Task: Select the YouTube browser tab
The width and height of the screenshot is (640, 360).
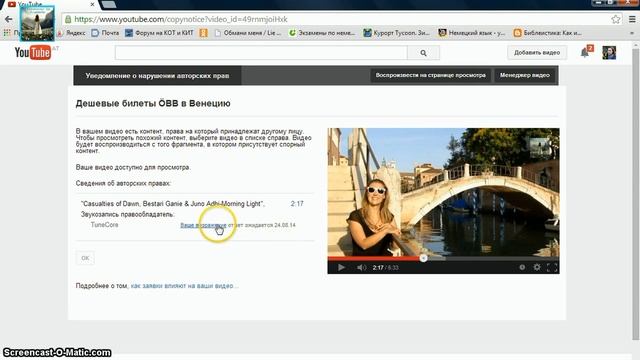Action: tap(51, 4)
